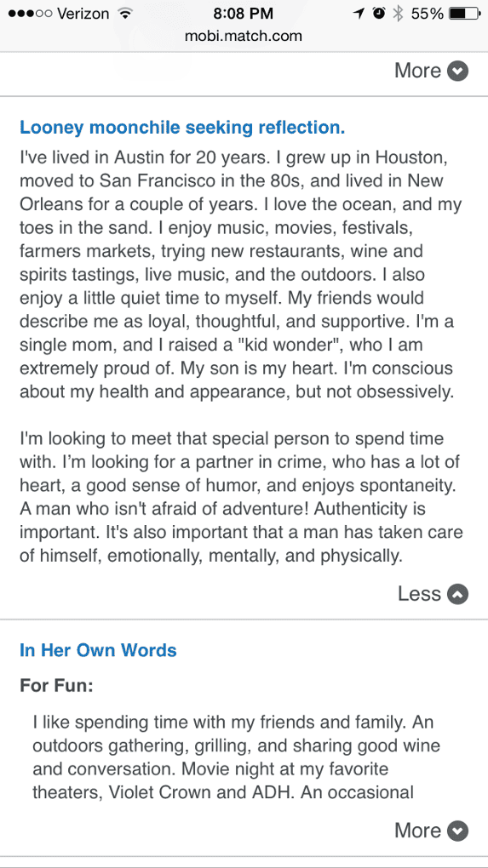Tap the mobi.match.com address bar
Viewport: 488px width, 868px height.
244,37
